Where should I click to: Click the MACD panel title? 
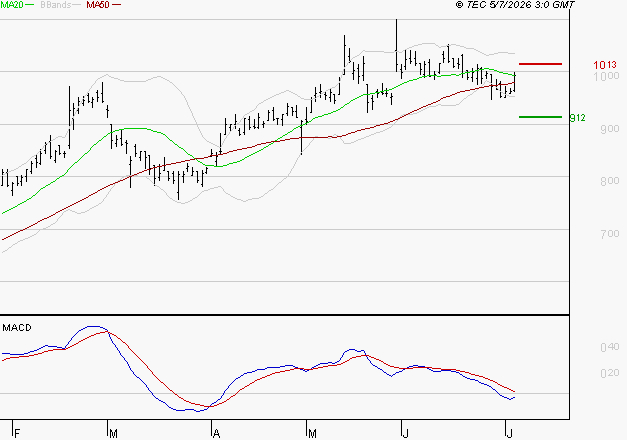coord(17,328)
